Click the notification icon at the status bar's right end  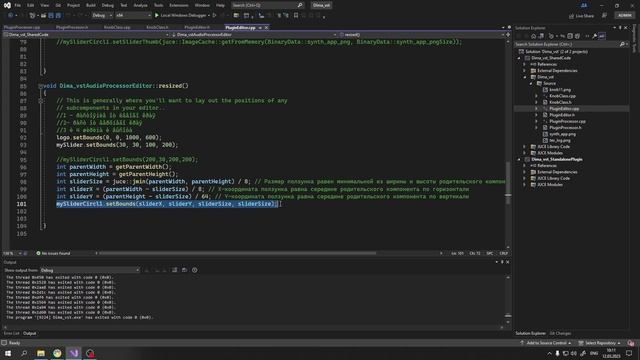631,343
